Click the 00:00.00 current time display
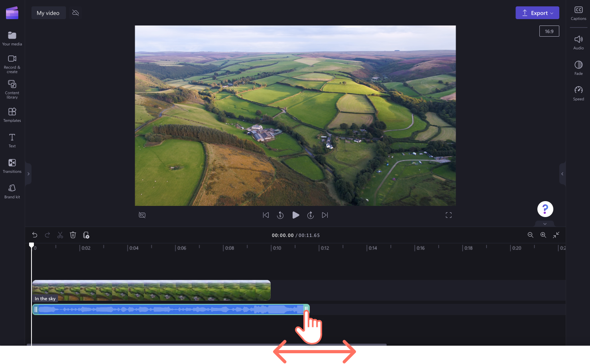Screen dimensions: 590x364 (x=283, y=235)
